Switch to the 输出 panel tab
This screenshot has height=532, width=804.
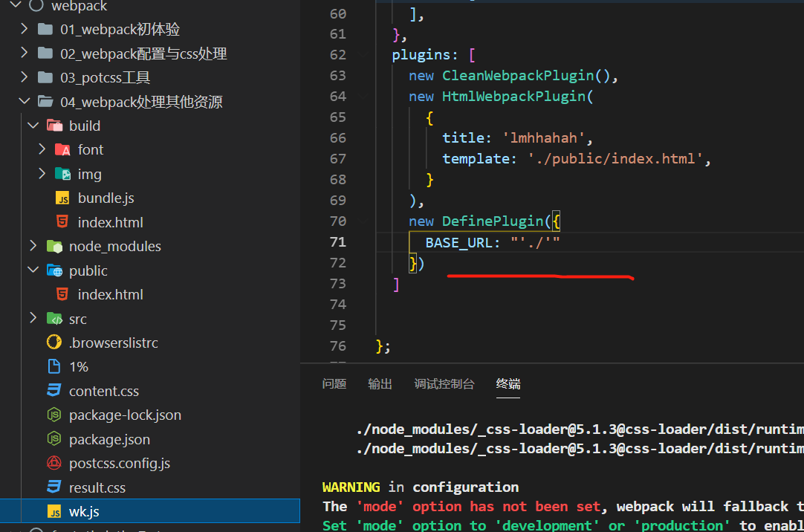click(x=380, y=383)
